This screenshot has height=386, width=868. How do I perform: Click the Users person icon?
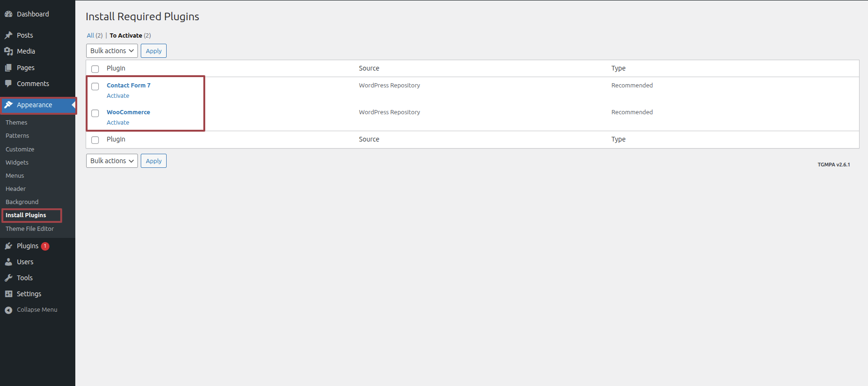8,262
